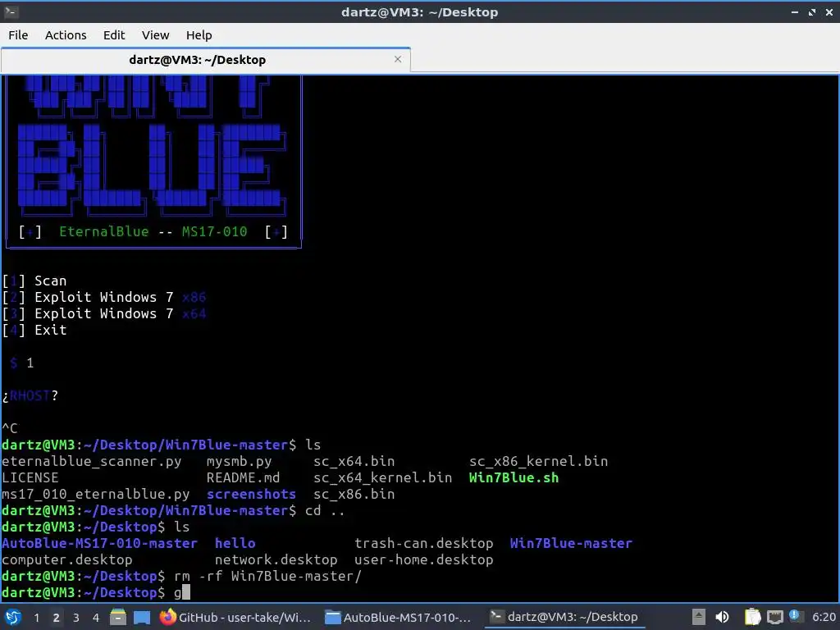Focus the dartz@VM3 terminal taskbar entry
Viewport: 840px width, 630px height.
click(564, 617)
